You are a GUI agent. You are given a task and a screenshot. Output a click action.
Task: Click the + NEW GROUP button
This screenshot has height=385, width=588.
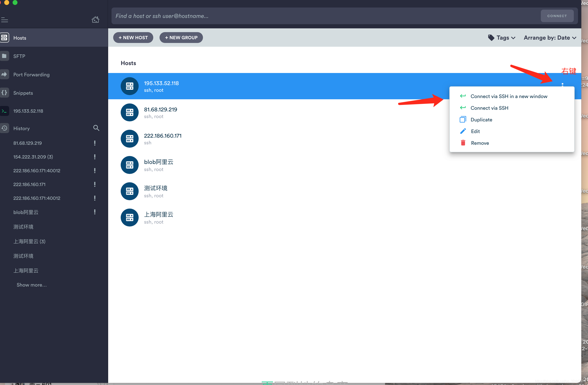181,37
